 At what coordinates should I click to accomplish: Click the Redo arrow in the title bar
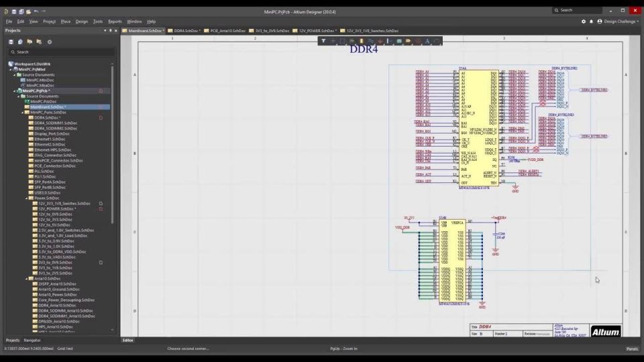click(x=44, y=11)
